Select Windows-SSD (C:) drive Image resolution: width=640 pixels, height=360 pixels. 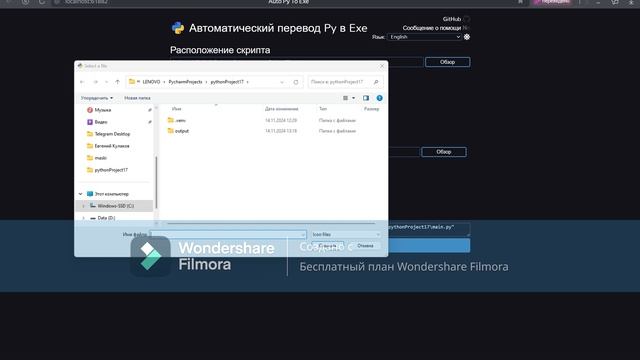coord(116,206)
